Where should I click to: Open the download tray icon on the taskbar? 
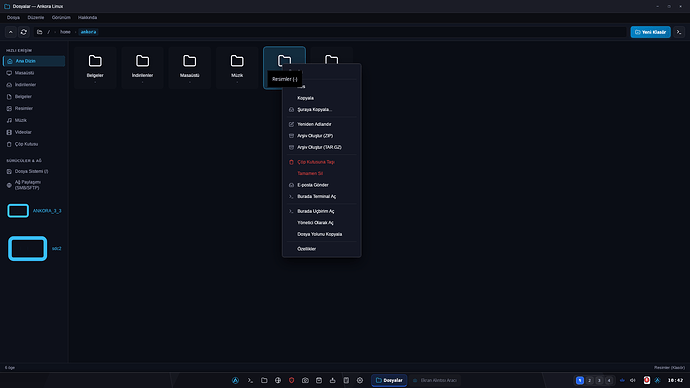332,381
